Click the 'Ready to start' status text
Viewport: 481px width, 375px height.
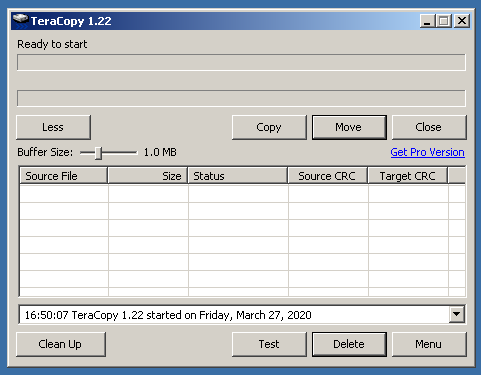pyautogui.click(x=52, y=44)
